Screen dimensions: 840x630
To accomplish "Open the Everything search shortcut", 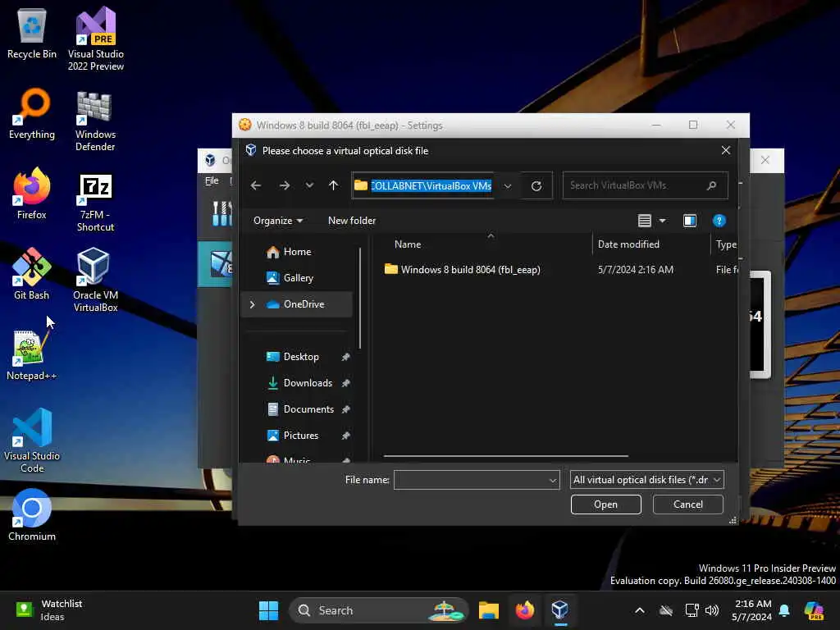I will [32, 112].
